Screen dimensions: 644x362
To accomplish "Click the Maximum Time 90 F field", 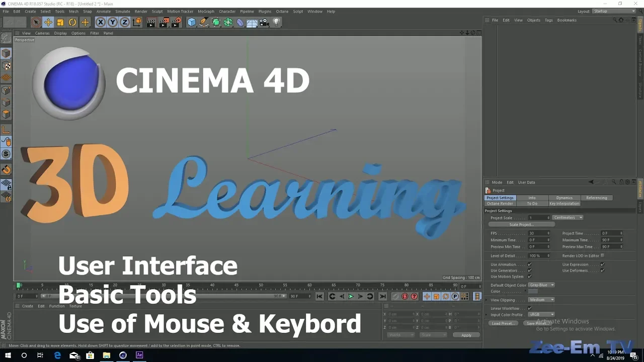I will 612,240.
